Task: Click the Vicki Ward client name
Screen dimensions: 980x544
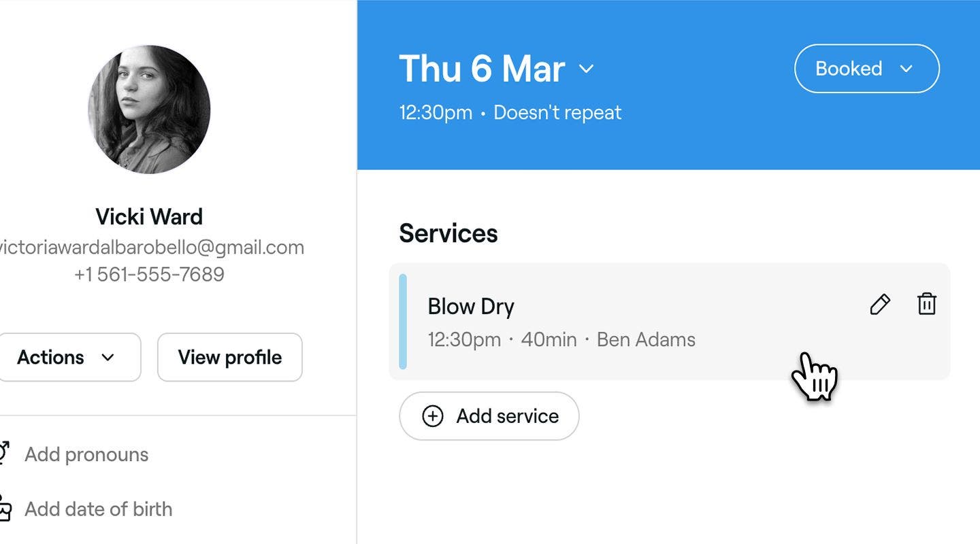Action: [149, 217]
